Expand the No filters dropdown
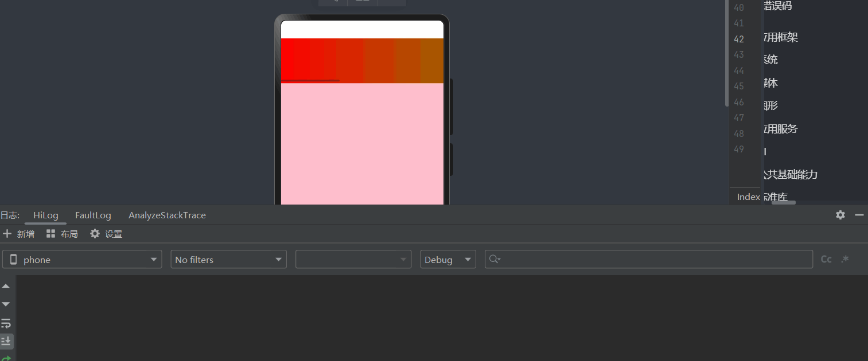 pos(228,259)
